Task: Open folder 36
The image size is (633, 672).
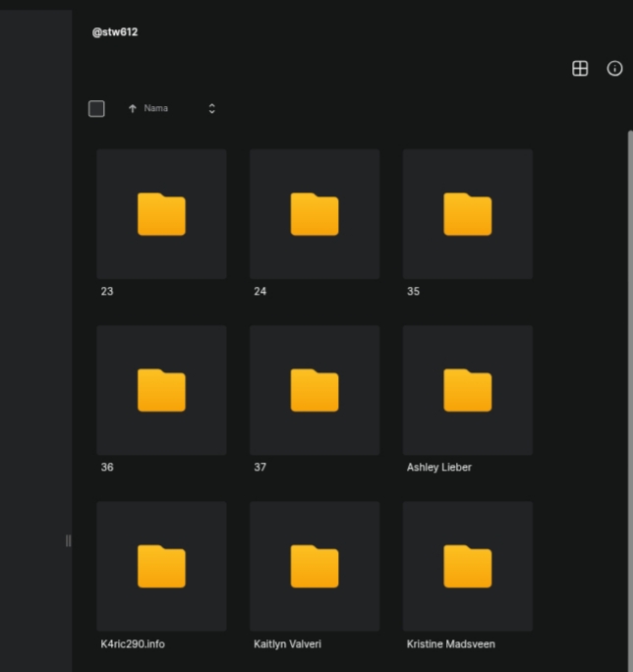Action: [161, 390]
